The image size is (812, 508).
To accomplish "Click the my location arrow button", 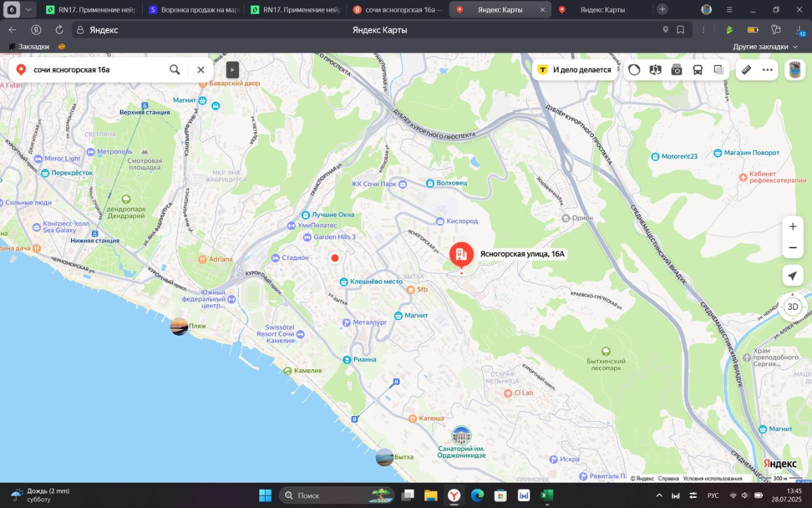I will click(792, 276).
